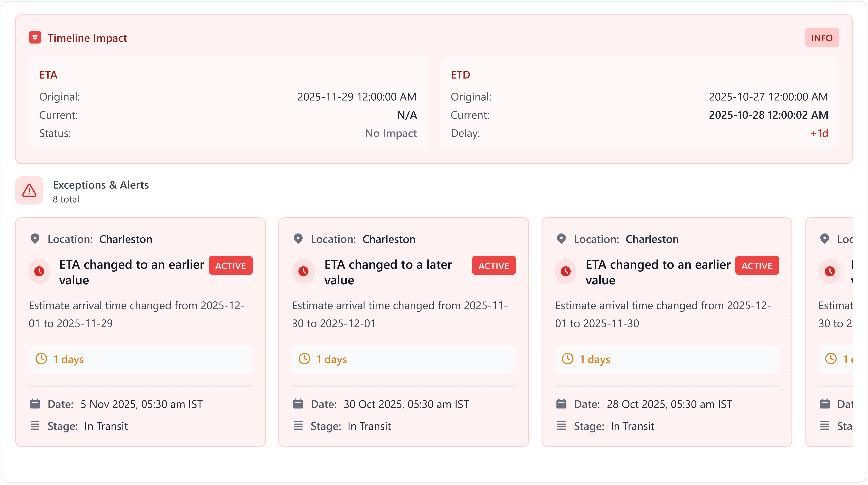Click stage list icon on 28 Oct card
The width and height of the screenshot is (868, 485).
561,426
